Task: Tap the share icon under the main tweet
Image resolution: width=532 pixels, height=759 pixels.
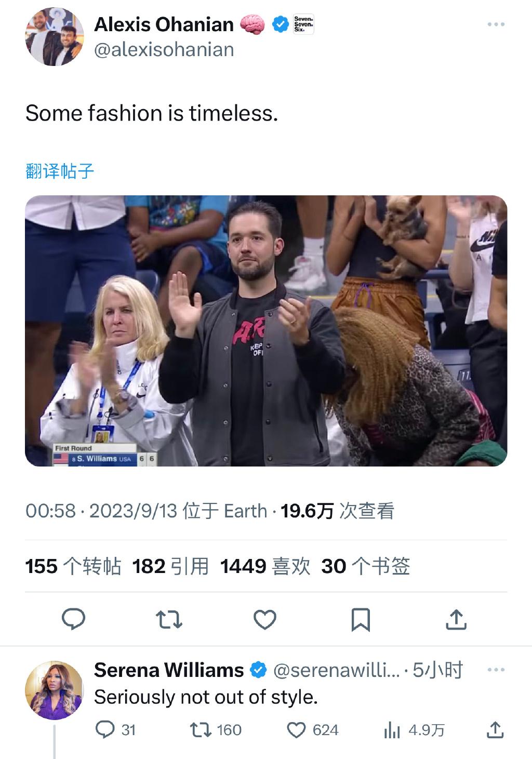Action: pyautogui.click(x=456, y=619)
